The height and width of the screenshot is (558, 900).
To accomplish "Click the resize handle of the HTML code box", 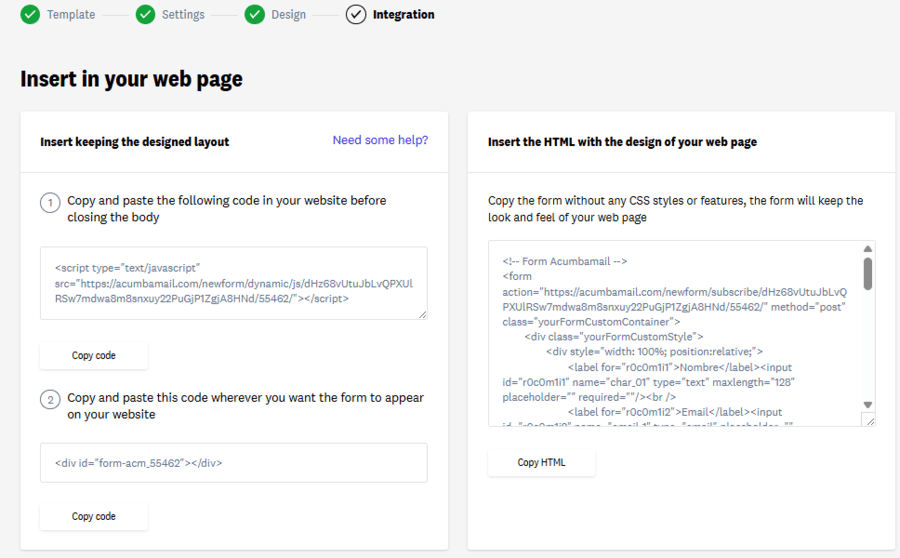I will [x=870, y=421].
